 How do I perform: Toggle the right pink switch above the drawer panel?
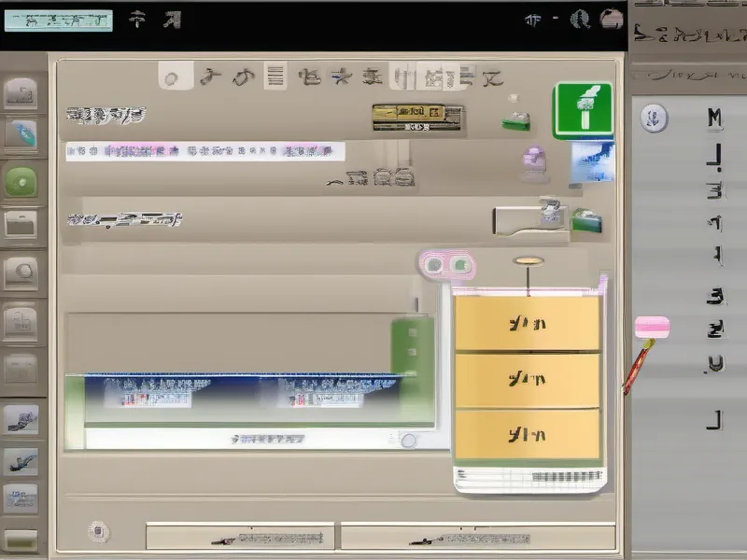pyautogui.click(x=461, y=264)
